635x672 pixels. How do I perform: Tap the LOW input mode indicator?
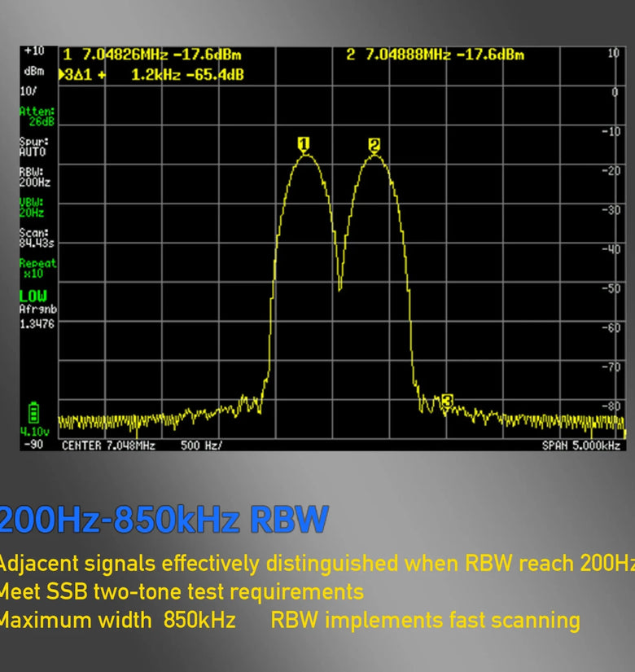[33, 296]
